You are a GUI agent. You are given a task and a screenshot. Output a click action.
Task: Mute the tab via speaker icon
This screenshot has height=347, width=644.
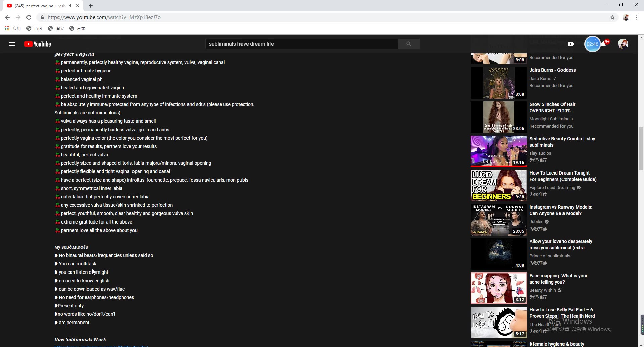pyautogui.click(x=71, y=6)
